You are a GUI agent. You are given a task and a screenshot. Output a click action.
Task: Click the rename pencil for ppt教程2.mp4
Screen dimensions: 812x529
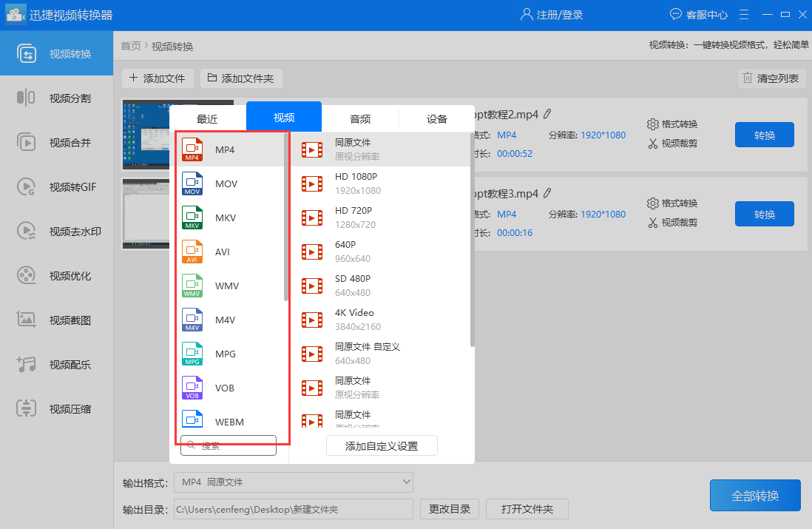pyautogui.click(x=547, y=113)
